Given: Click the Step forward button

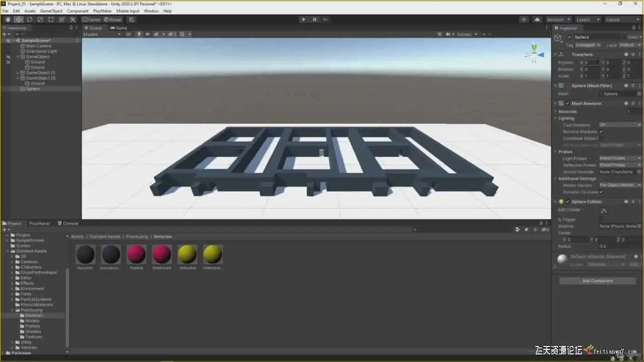Looking at the screenshot, I should 326,20.
